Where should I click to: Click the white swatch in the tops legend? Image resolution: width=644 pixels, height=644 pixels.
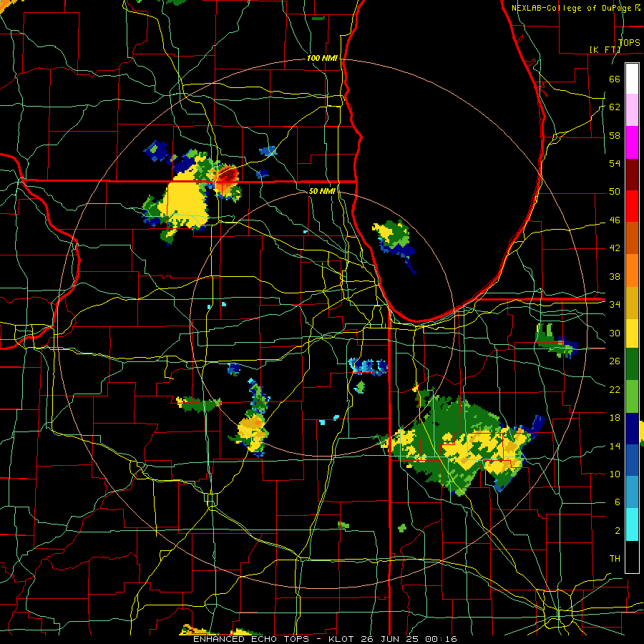pos(632,79)
